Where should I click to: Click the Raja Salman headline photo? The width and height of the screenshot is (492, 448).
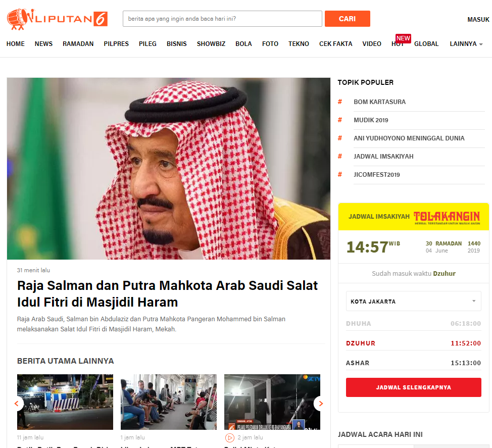(x=169, y=169)
